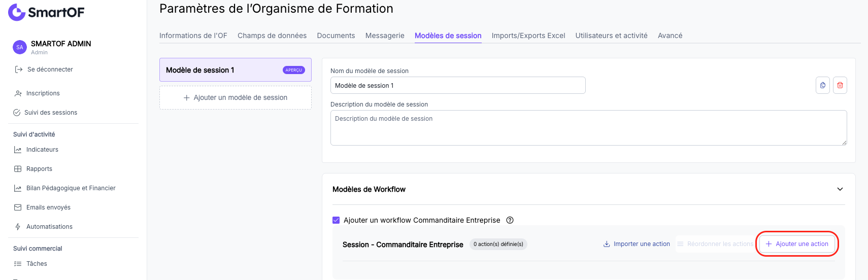Click the Rapports table icon
868x280 pixels.
(18, 169)
